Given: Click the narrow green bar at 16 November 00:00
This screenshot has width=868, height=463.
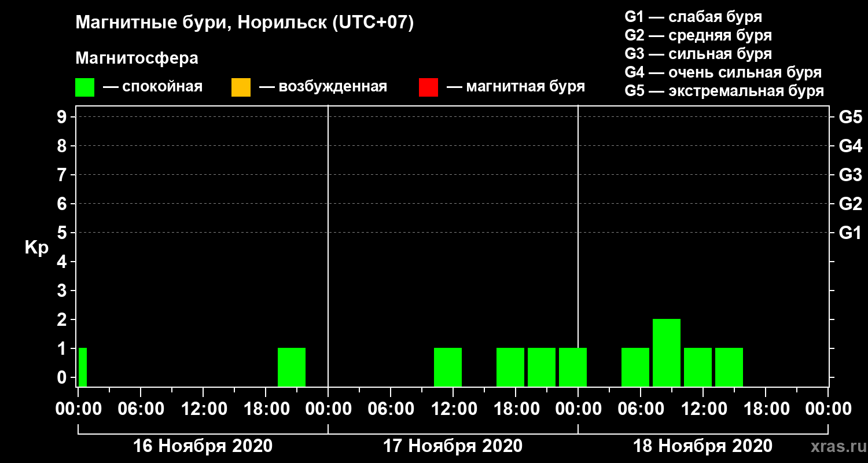Looking at the screenshot, I should pyautogui.click(x=83, y=367).
